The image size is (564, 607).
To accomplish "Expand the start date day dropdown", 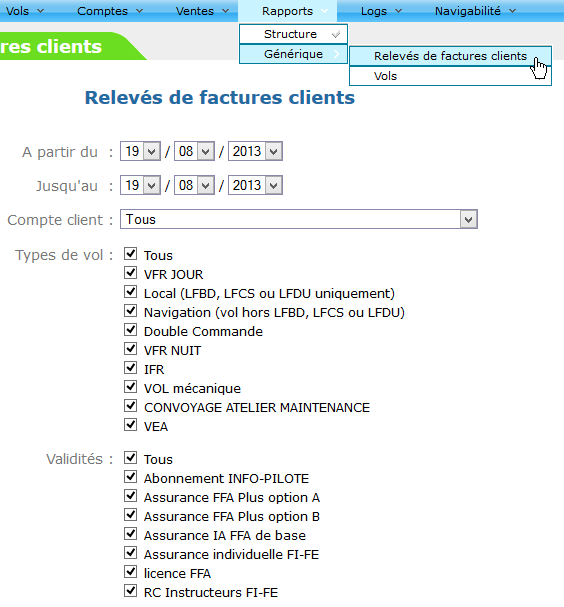I will 140,151.
